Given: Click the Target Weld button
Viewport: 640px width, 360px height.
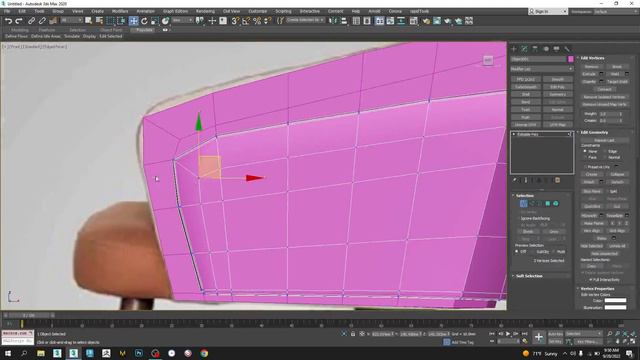Looking at the screenshot, I should pyautogui.click(x=617, y=82).
